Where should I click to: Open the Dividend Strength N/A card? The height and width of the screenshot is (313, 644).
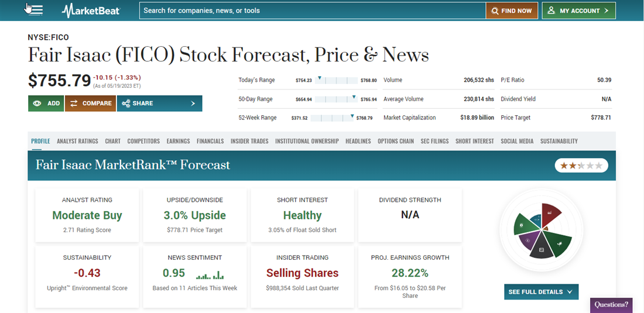tap(410, 215)
